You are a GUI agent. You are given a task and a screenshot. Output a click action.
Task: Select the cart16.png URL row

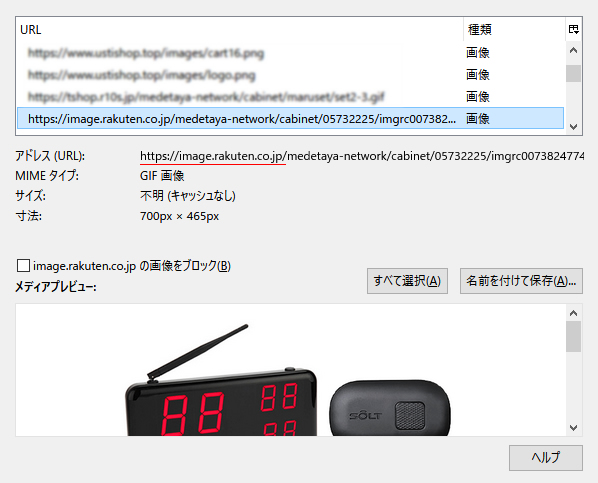[x=291, y=53]
